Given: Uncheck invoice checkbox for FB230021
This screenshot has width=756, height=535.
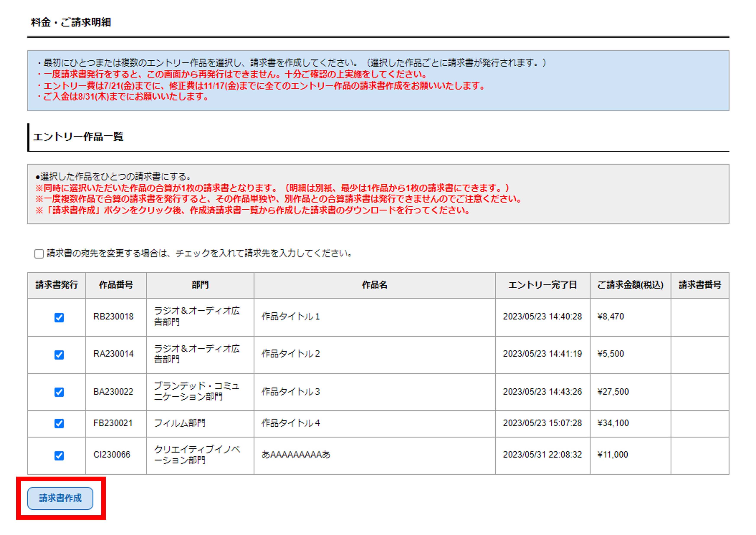Looking at the screenshot, I should 59,423.
